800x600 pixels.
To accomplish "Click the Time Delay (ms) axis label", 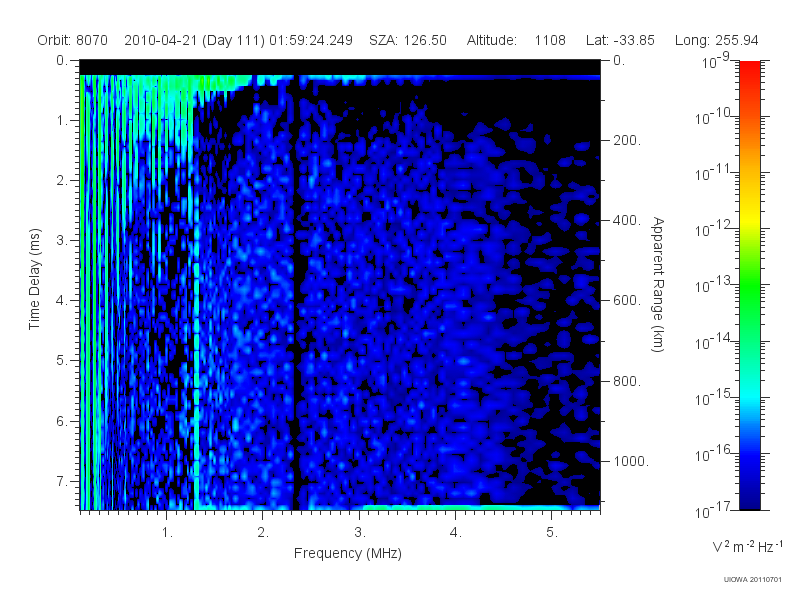I will tap(34, 279).
